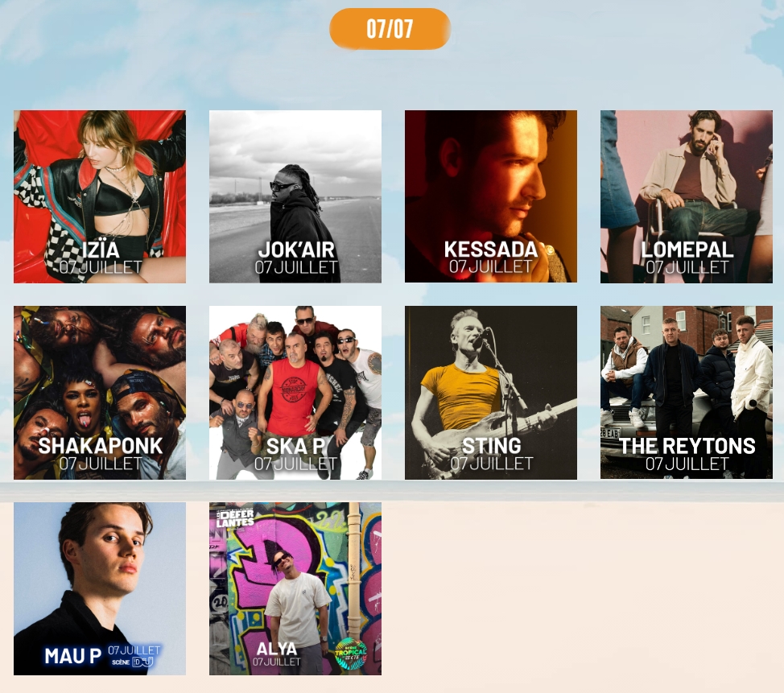Click the Déferlantes logo on ALYA photo
This screenshot has height=693, width=784.
235,518
